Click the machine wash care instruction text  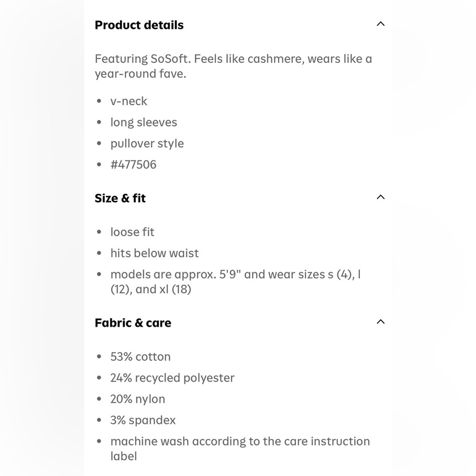pos(240,449)
